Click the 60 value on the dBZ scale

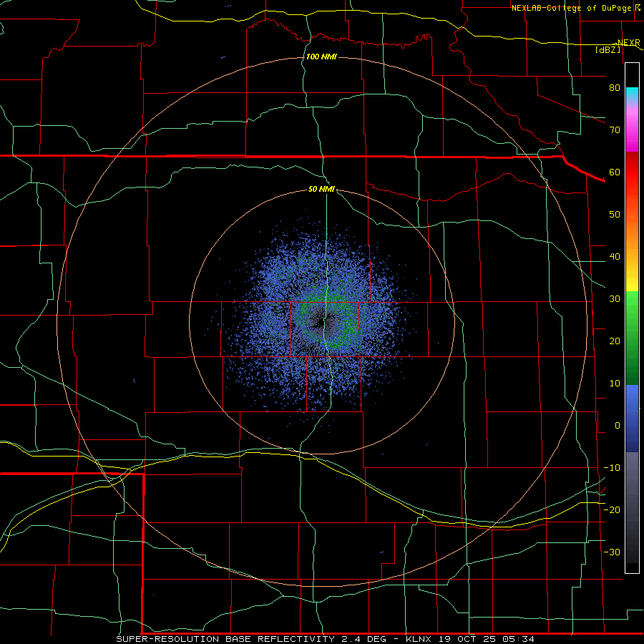(615, 172)
